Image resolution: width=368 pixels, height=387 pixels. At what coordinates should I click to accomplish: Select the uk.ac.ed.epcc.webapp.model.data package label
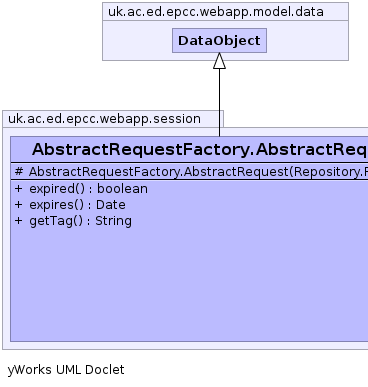click(216, 12)
